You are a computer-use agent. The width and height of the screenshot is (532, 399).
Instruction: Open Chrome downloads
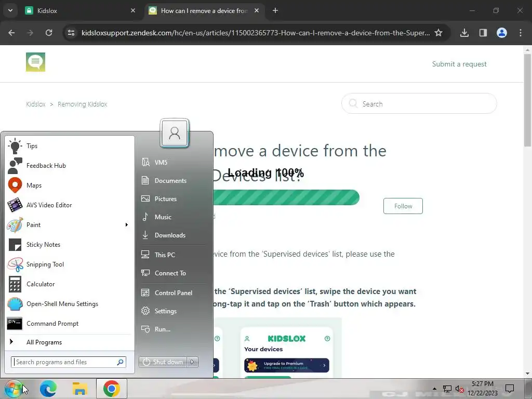click(464, 33)
